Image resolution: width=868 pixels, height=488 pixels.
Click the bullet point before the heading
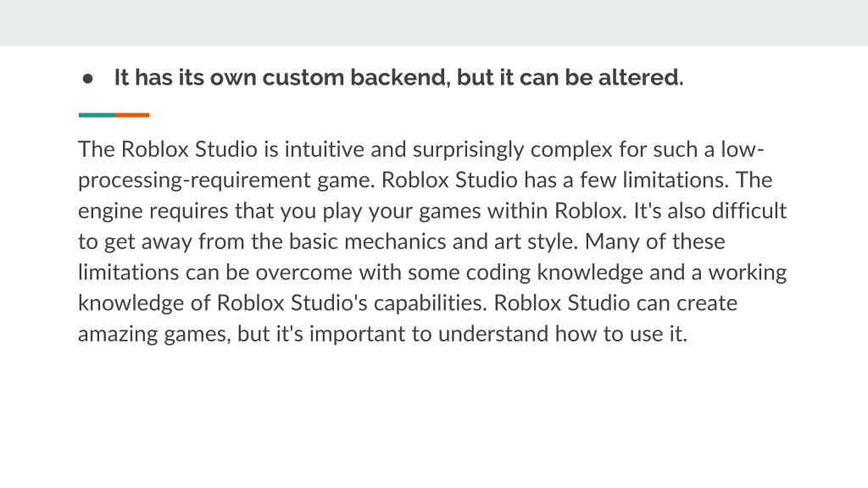(87, 79)
